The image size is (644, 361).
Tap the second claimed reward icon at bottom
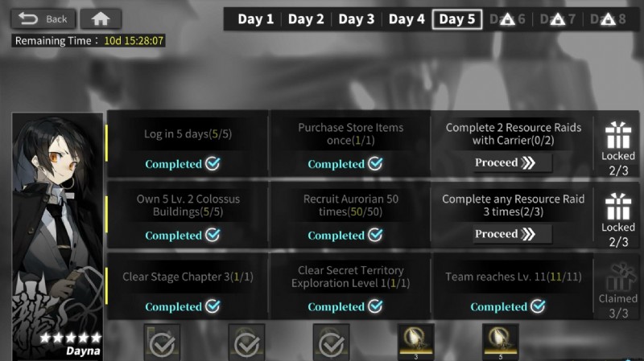pyautogui.click(x=246, y=343)
